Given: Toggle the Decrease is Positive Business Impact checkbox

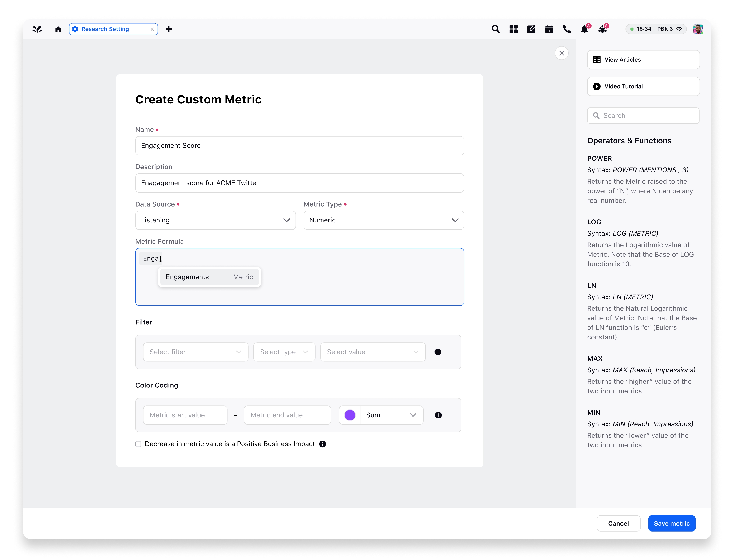Looking at the screenshot, I should tap(138, 444).
